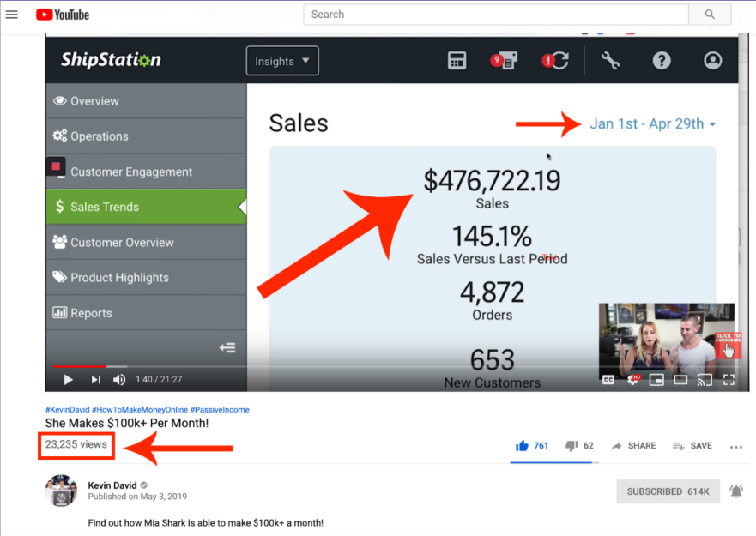Select Customer Overview in the sidebar
This screenshot has width=756, height=536.
(x=146, y=242)
